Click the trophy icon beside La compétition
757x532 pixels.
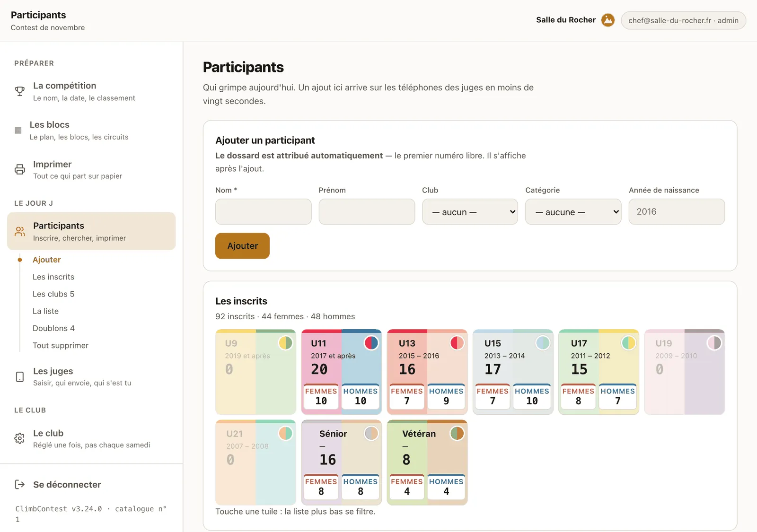pyautogui.click(x=20, y=91)
